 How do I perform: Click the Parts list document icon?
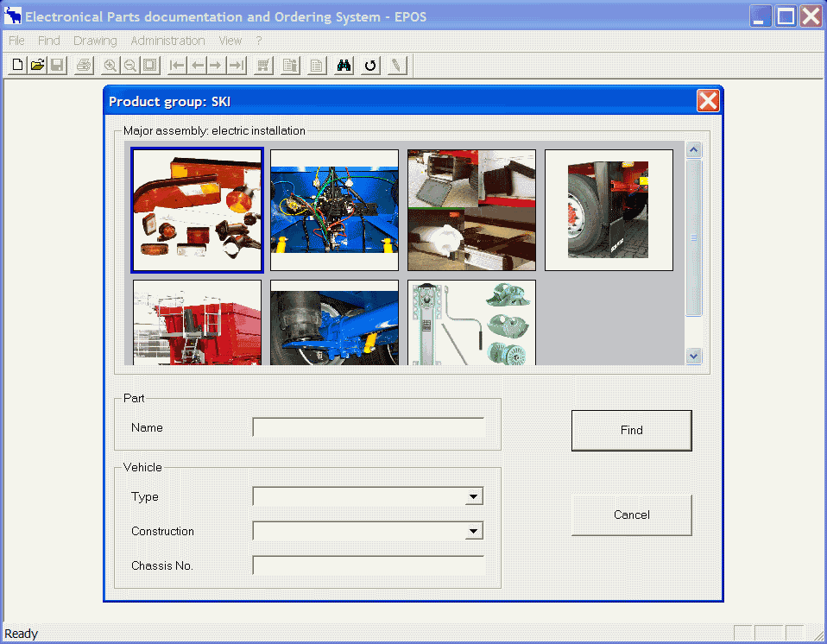(x=317, y=66)
